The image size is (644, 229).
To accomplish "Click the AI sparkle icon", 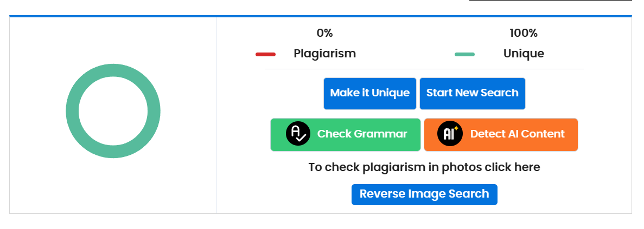I will pos(450,134).
